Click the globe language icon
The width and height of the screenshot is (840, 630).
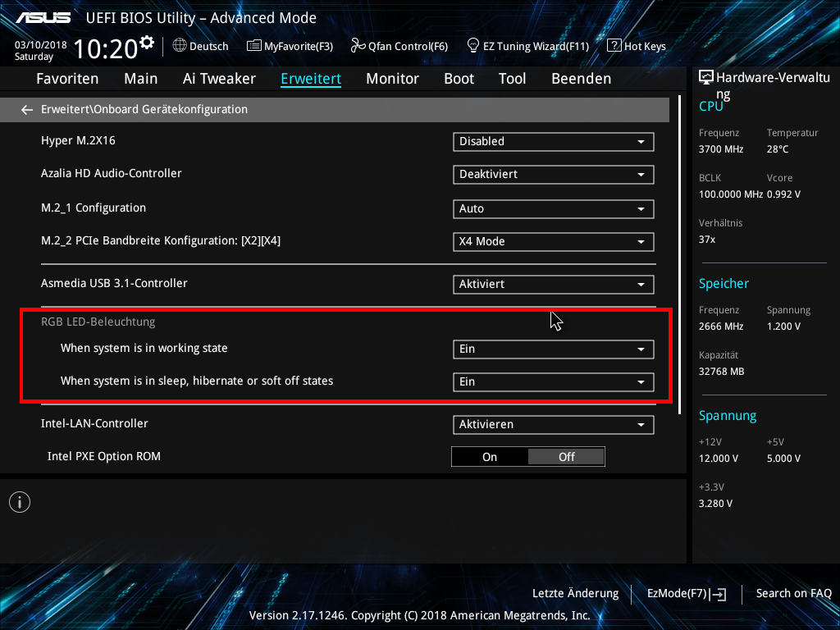point(180,46)
